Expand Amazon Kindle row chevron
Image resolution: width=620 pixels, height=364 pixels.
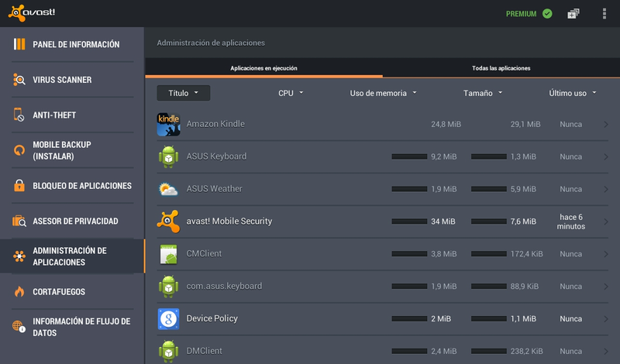tap(606, 124)
